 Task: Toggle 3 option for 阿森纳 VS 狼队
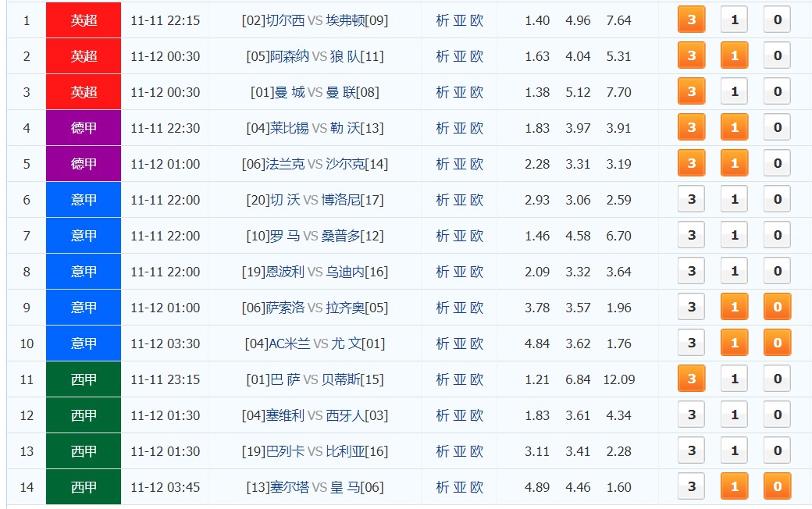pos(691,55)
